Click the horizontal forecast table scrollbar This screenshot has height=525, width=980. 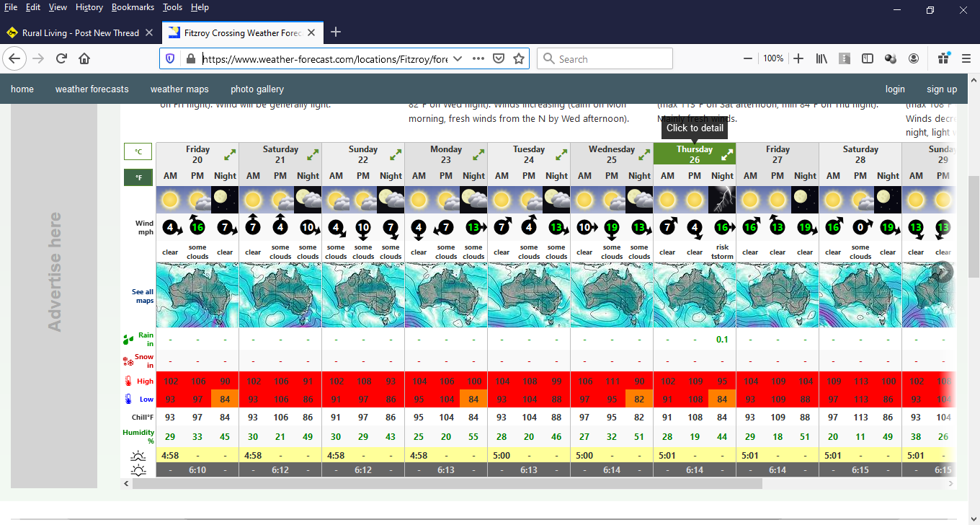(x=447, y=484)
